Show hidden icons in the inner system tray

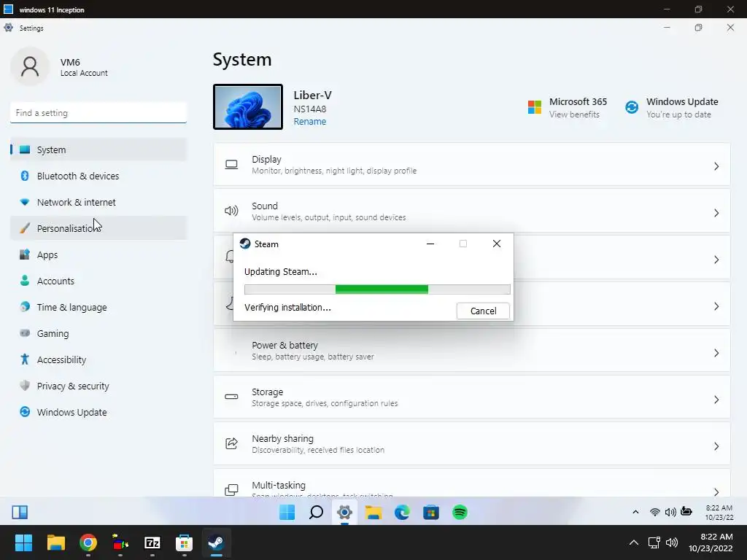click(x=635, y=512)
